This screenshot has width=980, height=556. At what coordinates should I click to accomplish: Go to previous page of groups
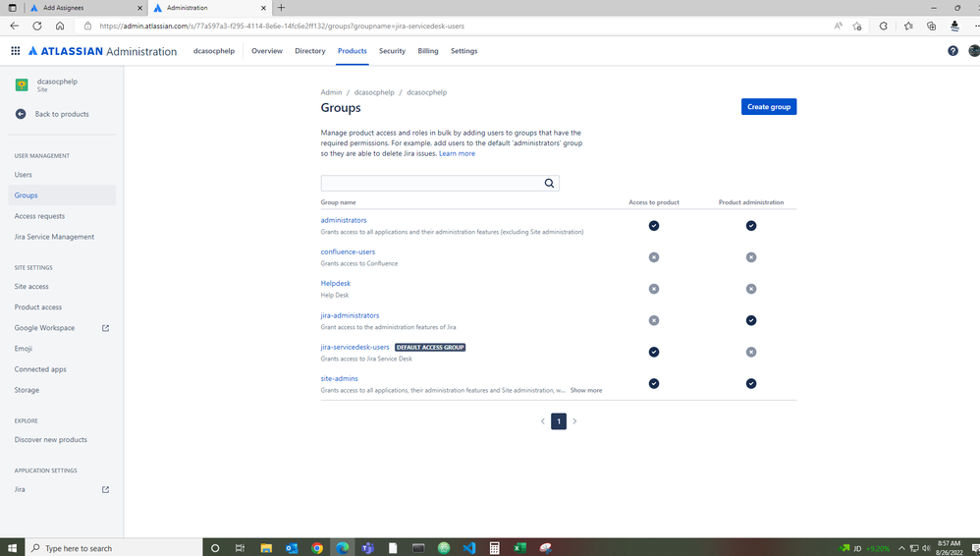(x=542, y=420)
